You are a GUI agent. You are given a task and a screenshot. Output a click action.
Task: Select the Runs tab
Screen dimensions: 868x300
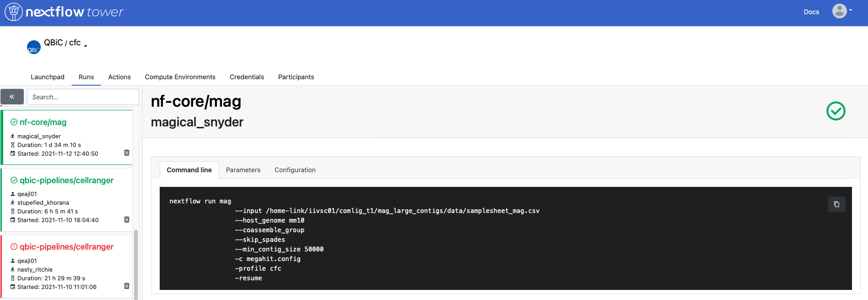point(86,77)
